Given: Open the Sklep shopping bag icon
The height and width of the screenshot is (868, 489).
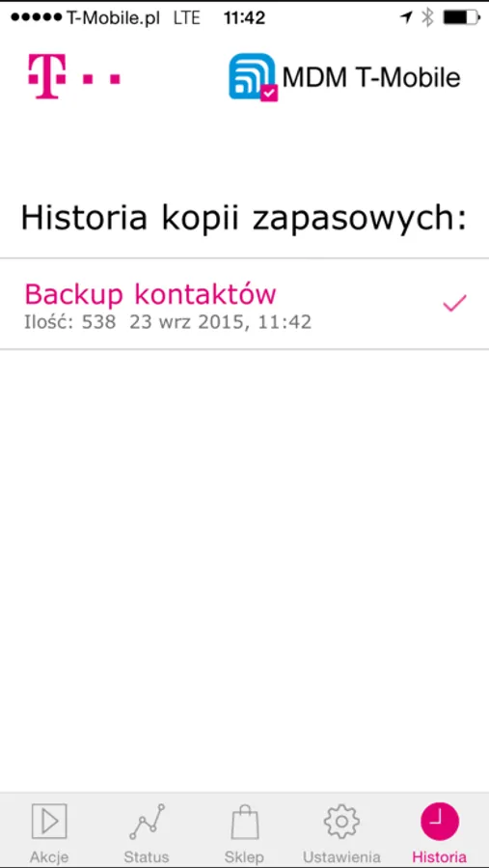Looking at the screenshot, I should tap(244, 822).
